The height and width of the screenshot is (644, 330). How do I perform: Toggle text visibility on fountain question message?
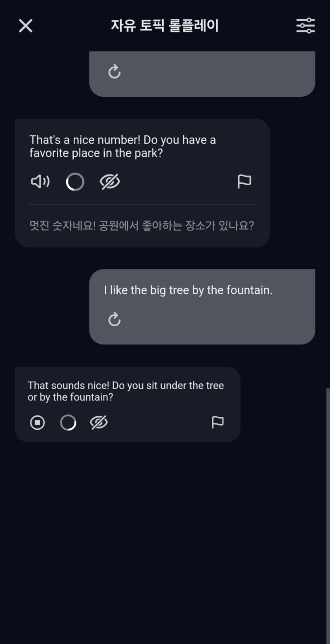pyautogui.click(x=99, y=423)
